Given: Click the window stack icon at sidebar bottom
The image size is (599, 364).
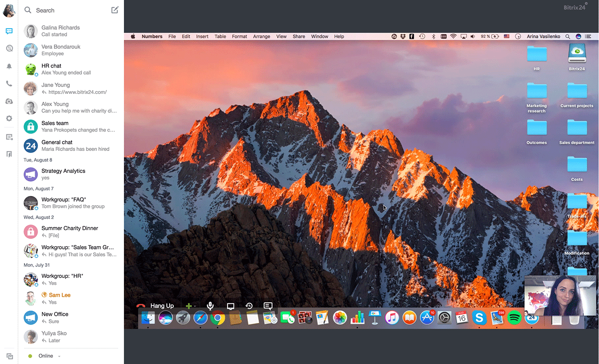Looking at the screenshot, I should [9, 356].
